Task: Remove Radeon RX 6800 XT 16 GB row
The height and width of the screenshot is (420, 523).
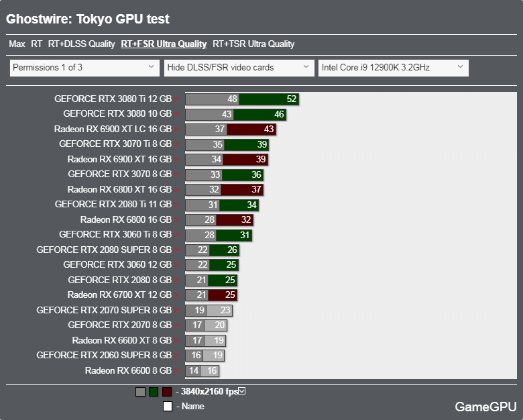Action: pos(177,190)
